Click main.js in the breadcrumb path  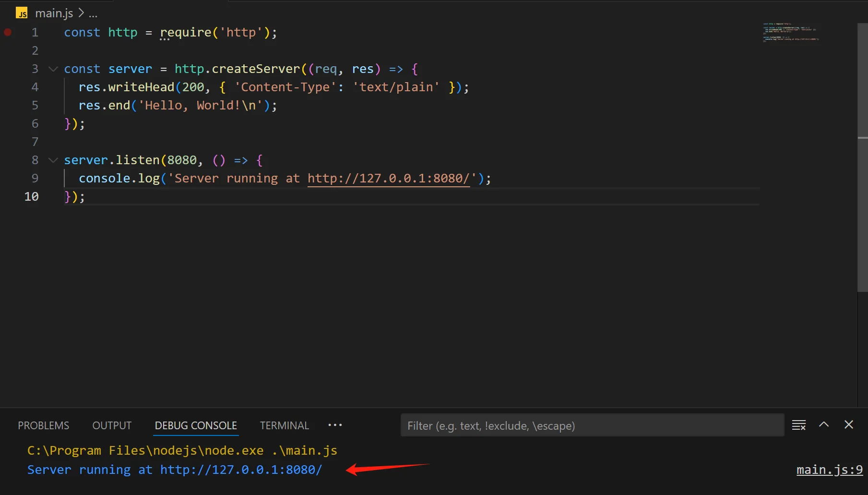(54, 13)
